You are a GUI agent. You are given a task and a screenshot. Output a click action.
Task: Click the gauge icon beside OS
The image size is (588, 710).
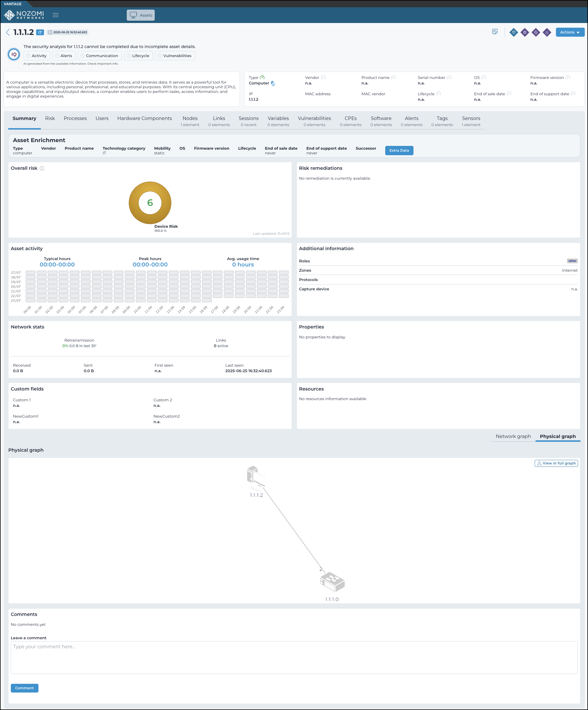(x=483, y=77)
